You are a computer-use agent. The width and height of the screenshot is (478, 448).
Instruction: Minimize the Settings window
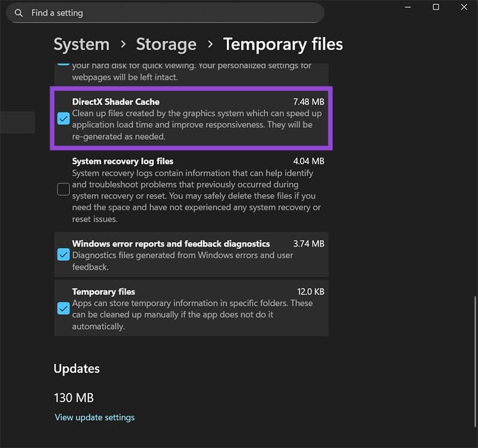point(407,7)
